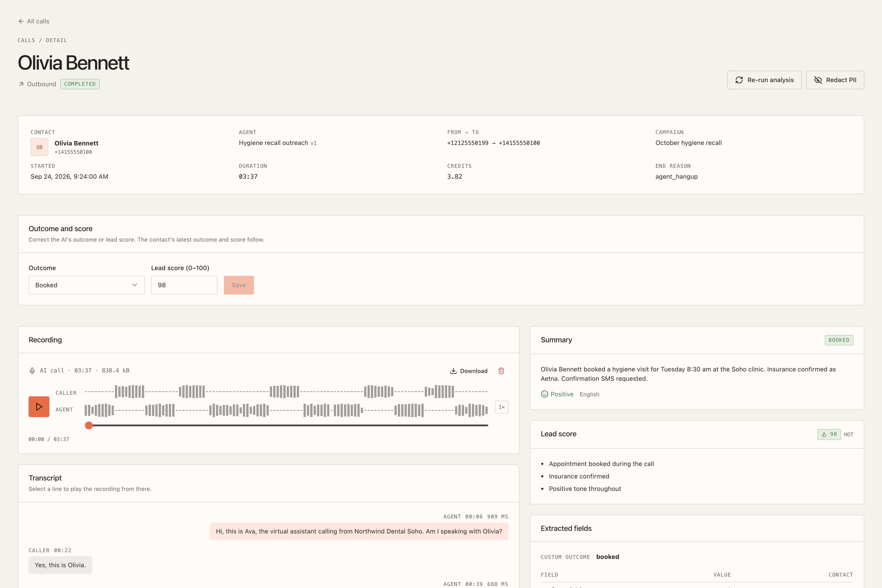The image size is (882, 588).
Task: Go back via All calls arrow link
Action: (34, 21)
